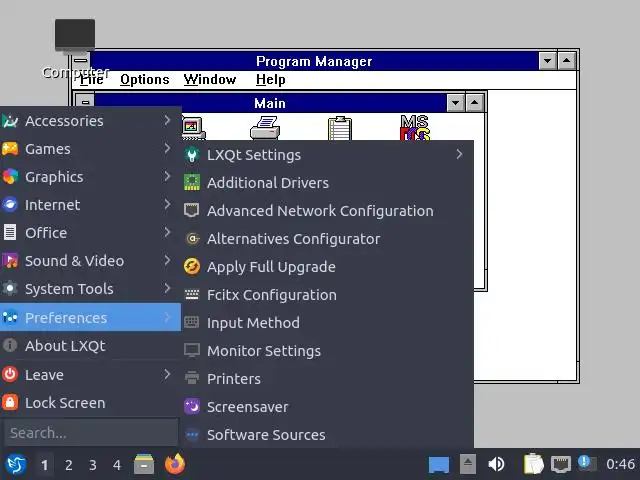This screenshot has width=640, height=480.
Task: Click the Fcitx keyboard icon
Action: point(192,295)
